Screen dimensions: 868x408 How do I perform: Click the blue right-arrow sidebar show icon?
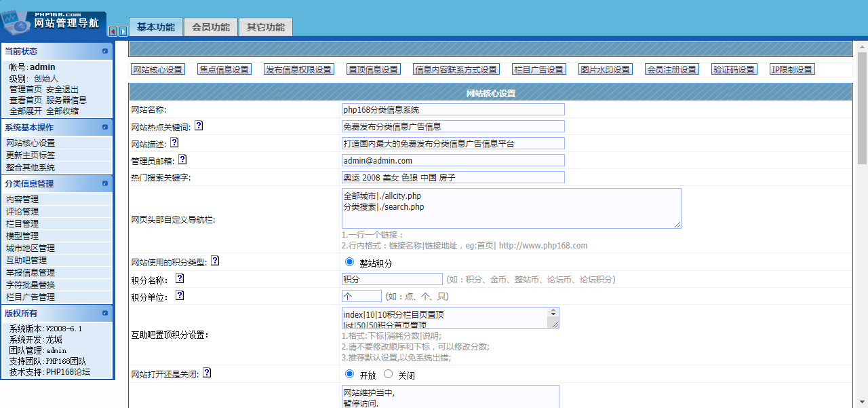coord(123,31)
